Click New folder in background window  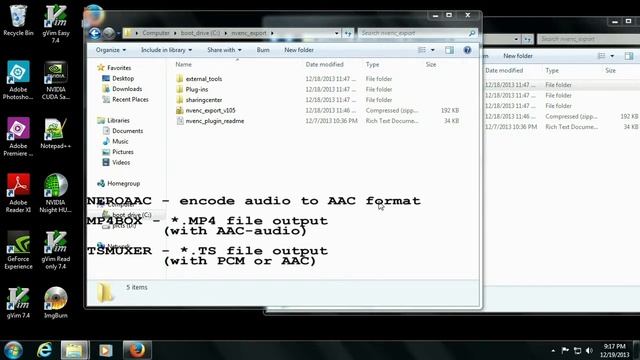(518, 56)
